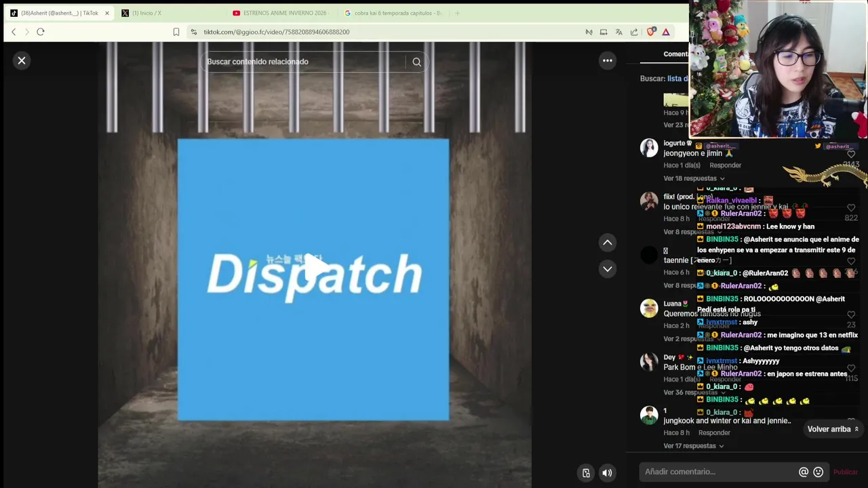Open the emoji picker in comment box

(x=818, y=472)
